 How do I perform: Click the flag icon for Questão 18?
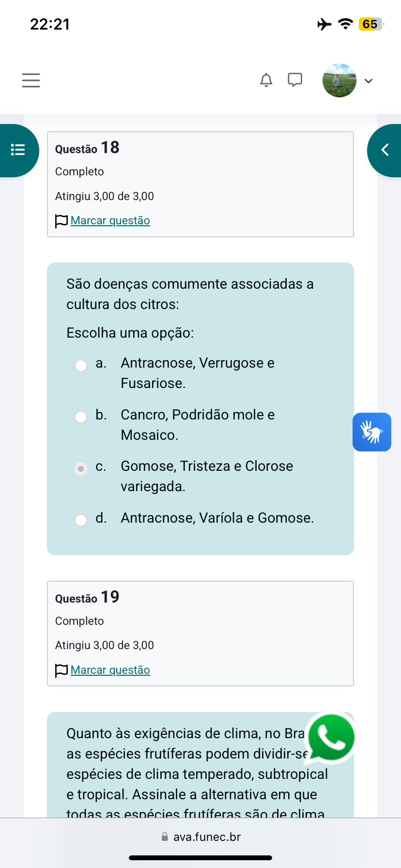point(62,221)
